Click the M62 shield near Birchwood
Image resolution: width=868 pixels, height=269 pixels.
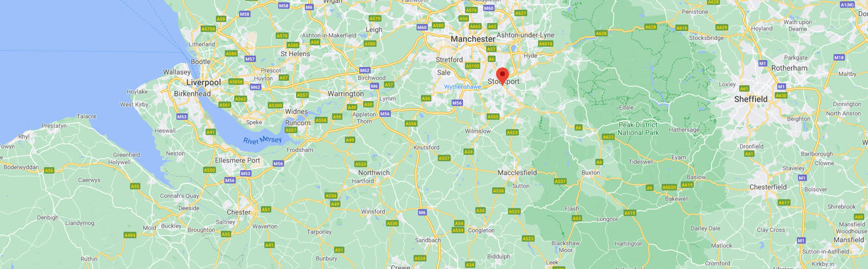tap(365, 70)
